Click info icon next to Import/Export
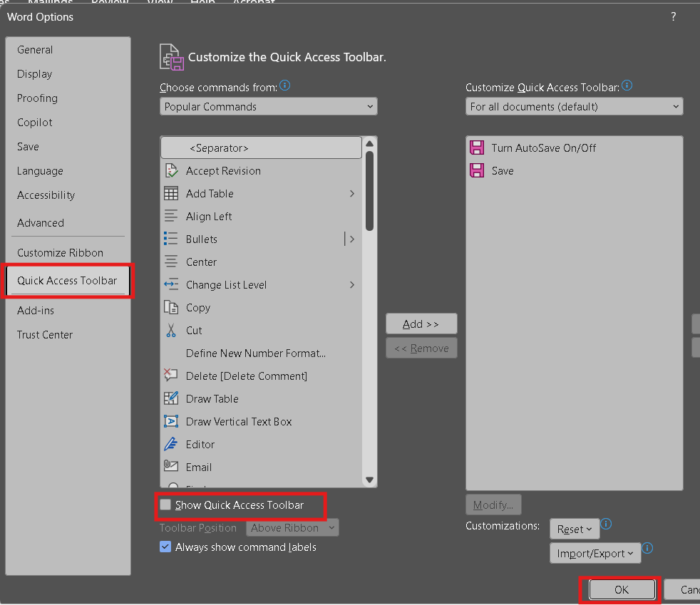Viewport: 700px width, 605px height. pos(647,548)
